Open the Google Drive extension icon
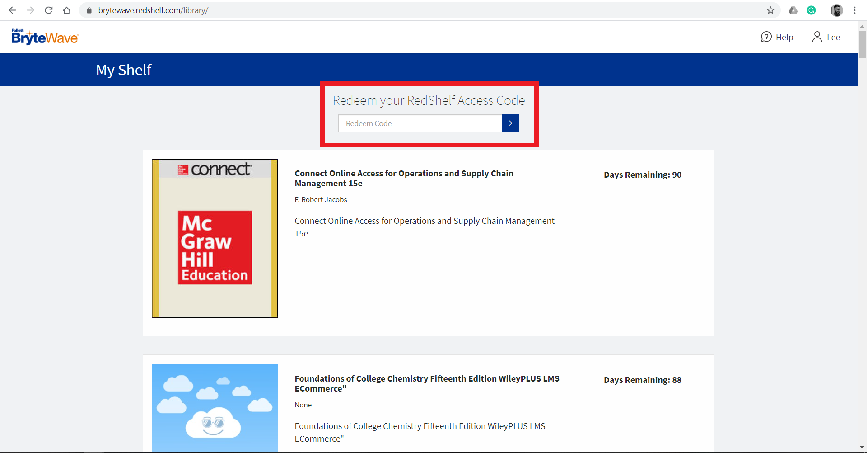The height and width of the screenshot is (453, 868). [793, 10]
